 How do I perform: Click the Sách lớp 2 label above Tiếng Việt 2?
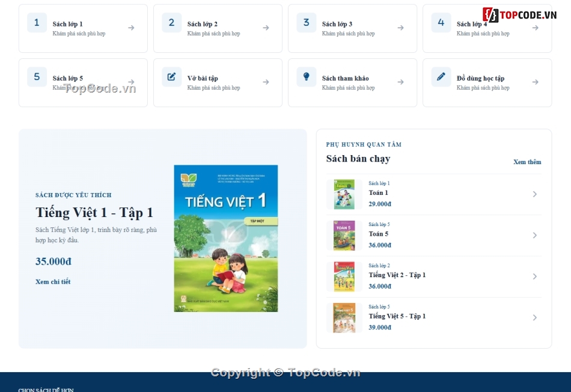click(x=379, y=266)
